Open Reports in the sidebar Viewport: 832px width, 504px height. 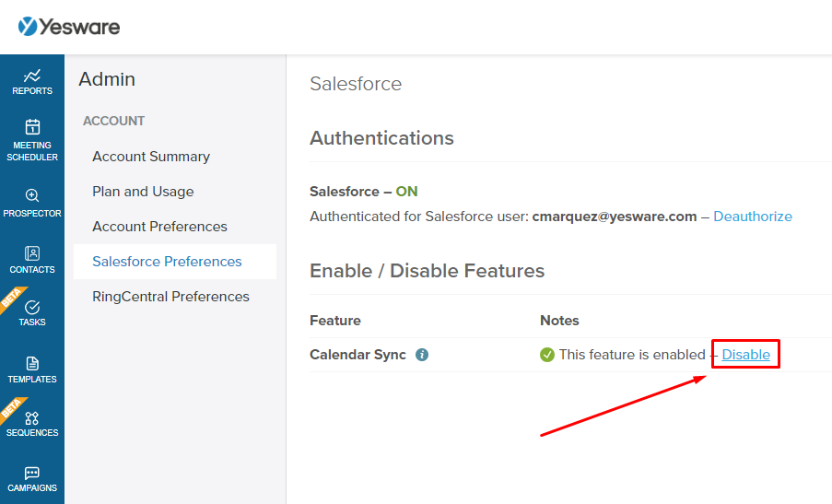pos(32,82)
